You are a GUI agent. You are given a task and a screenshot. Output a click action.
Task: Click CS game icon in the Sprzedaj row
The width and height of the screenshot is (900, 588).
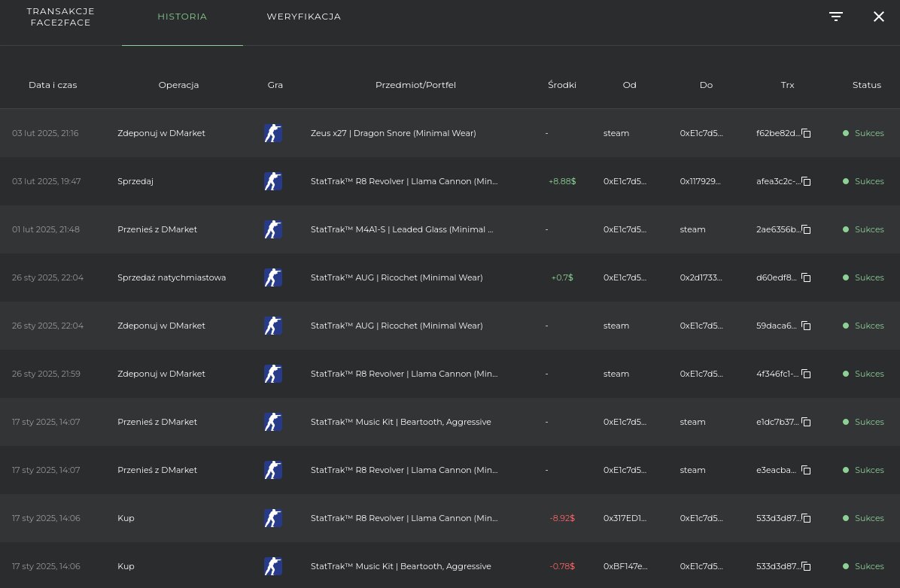click(273, 181)
